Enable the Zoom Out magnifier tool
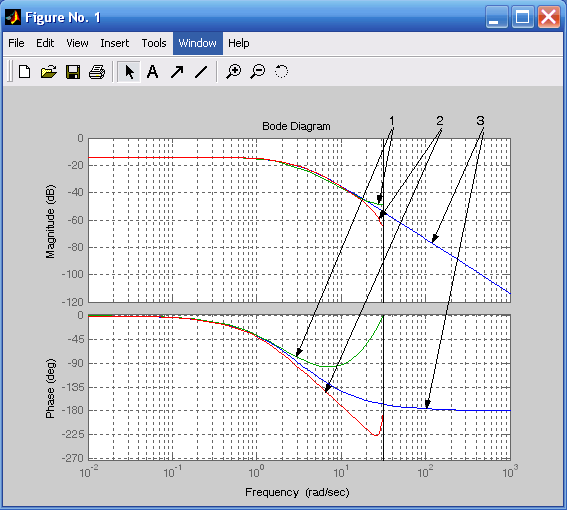The height and width of the screenshot is (510, 567). [x=258, y=72]
